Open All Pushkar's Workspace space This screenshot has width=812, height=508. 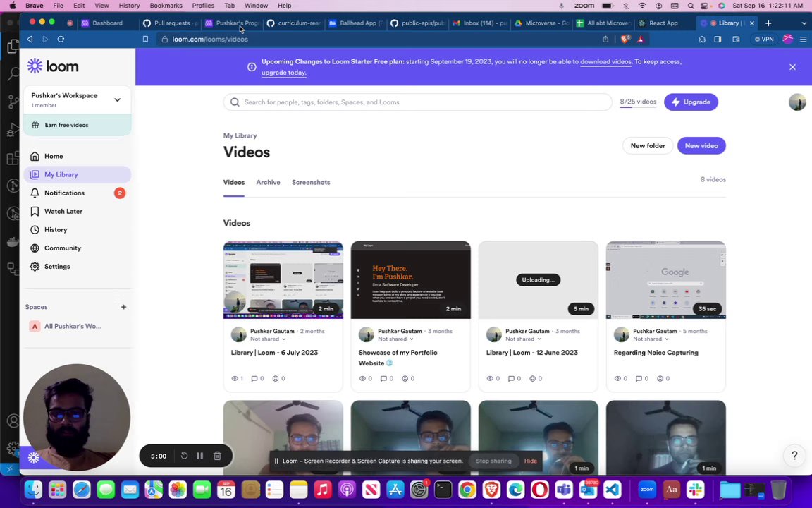pyautogui.click(x=77, y=326)
